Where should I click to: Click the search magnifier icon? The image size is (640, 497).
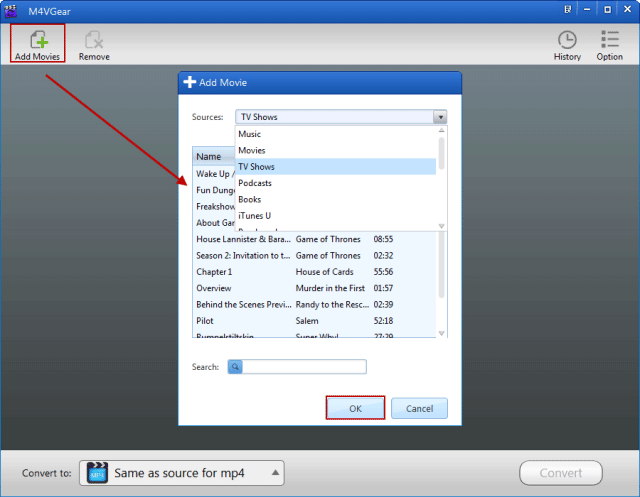coord(235,367)
